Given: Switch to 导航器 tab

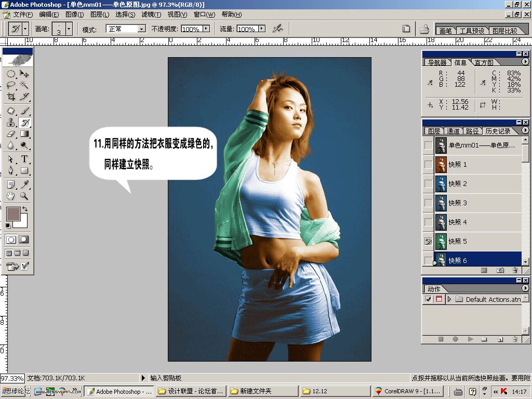Looking at the screenshot, I should (x=437, y=62).
